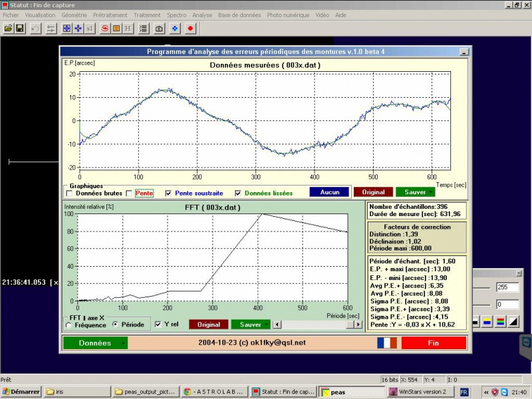This screenshot has width=532, height=399.
Task: Click the blue four-arrow move icon
Action: 78,29
